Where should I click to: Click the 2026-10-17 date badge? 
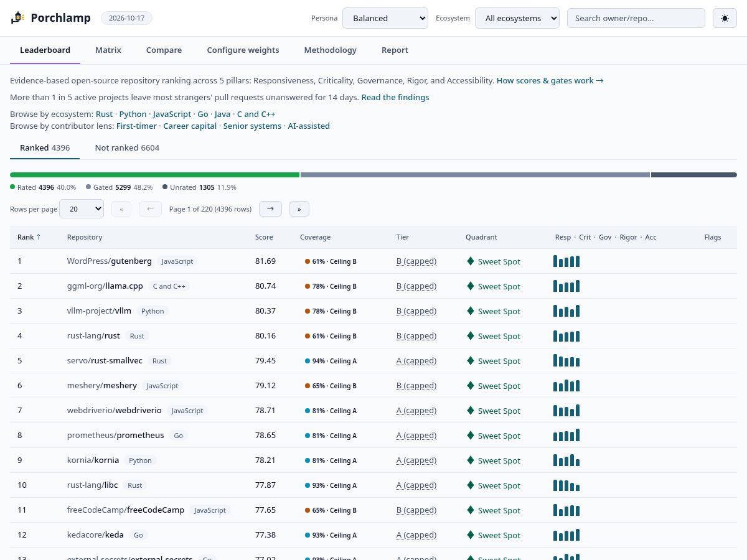pos(126,18)
